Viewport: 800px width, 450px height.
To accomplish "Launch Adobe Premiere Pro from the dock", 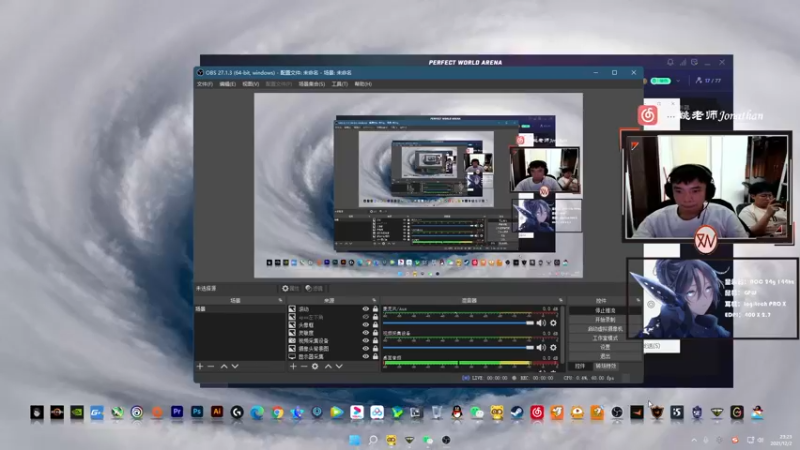I will coord(177,412).
